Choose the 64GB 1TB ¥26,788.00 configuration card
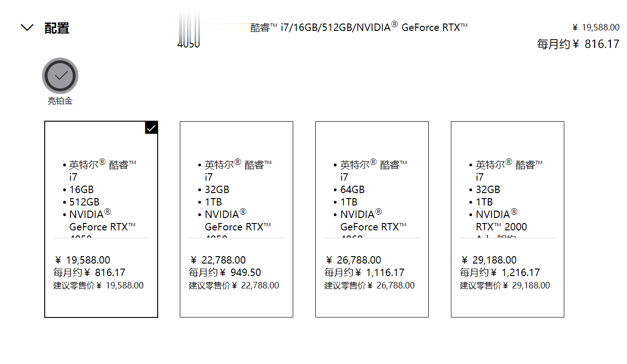 [372, 219]
